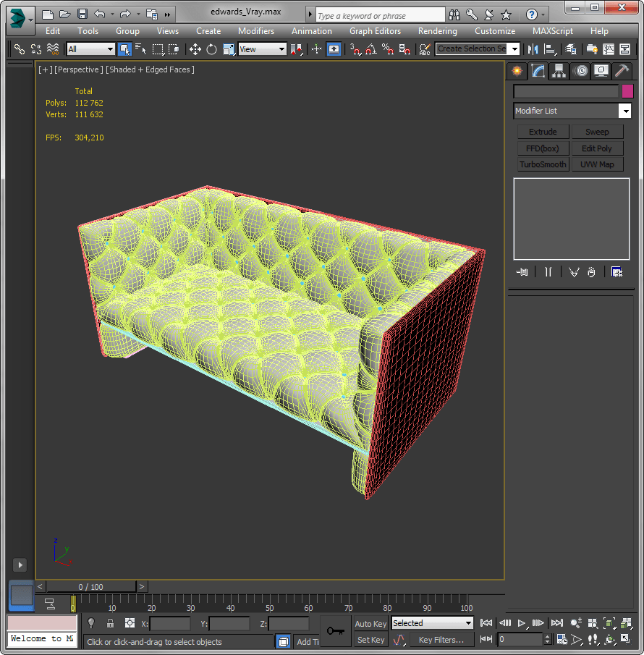Image resolution: width=644 pixels, height=655 pixels.
Task: Click the TurboSmooth modifier button
Action: click(543, 164)
